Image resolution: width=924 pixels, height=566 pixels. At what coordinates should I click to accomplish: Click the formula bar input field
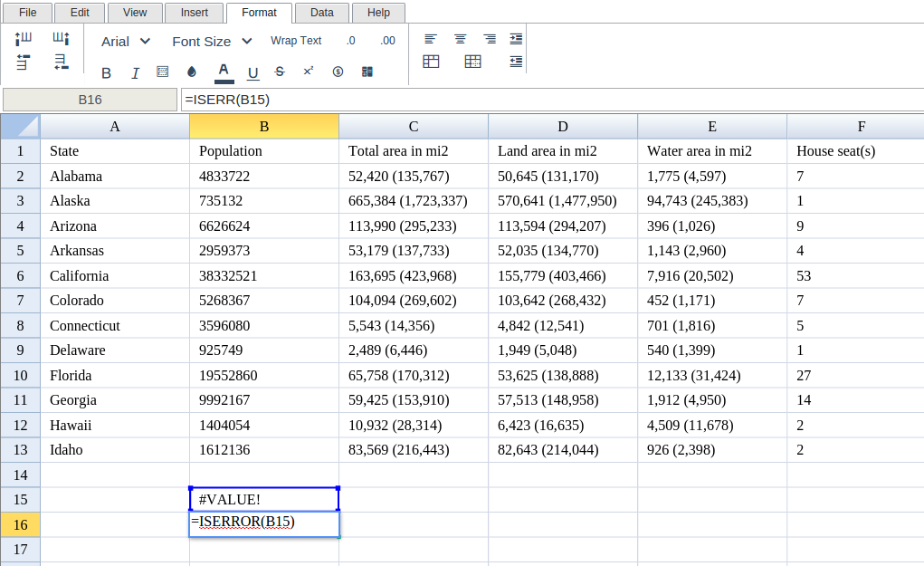click(550, 100)
